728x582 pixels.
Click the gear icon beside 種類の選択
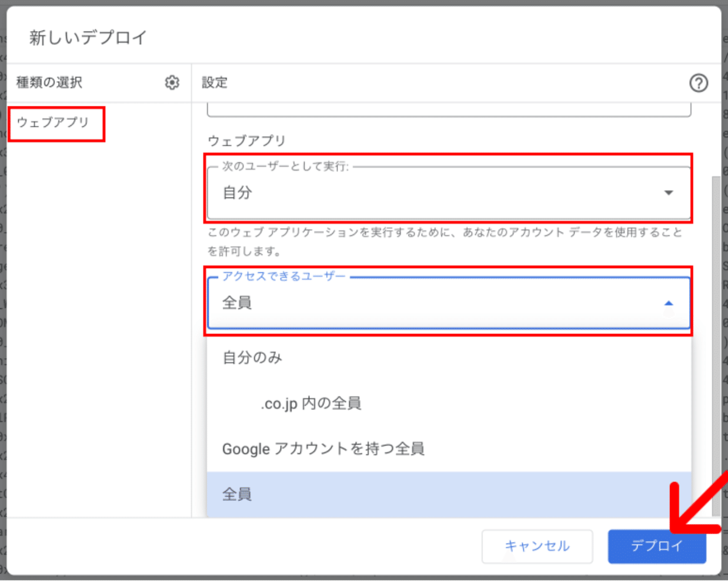(172, 83)
